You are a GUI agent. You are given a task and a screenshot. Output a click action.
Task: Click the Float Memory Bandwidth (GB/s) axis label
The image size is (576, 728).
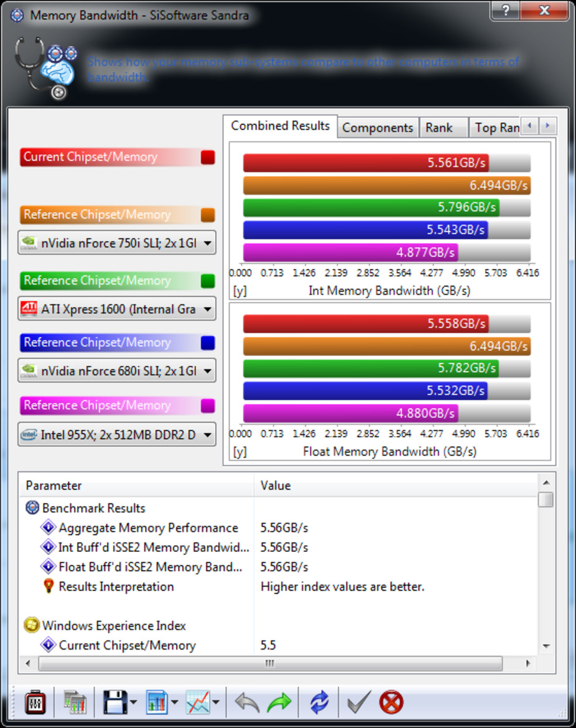390,452
